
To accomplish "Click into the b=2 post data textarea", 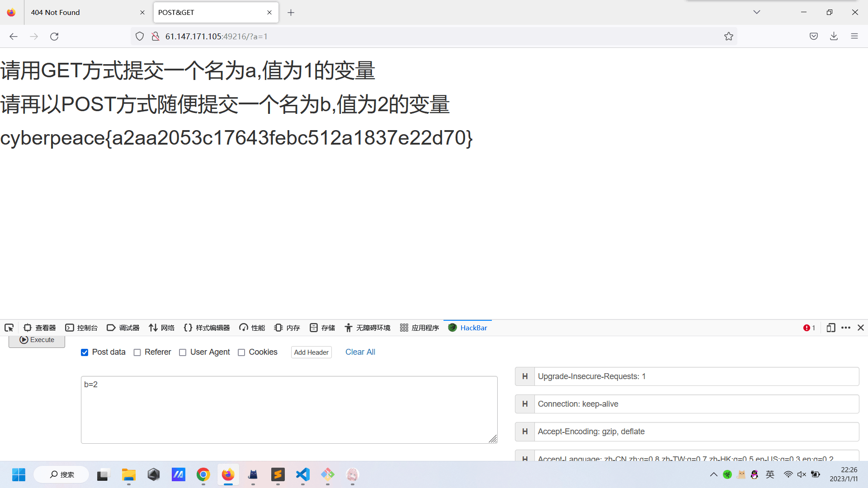I will point(289,409).
